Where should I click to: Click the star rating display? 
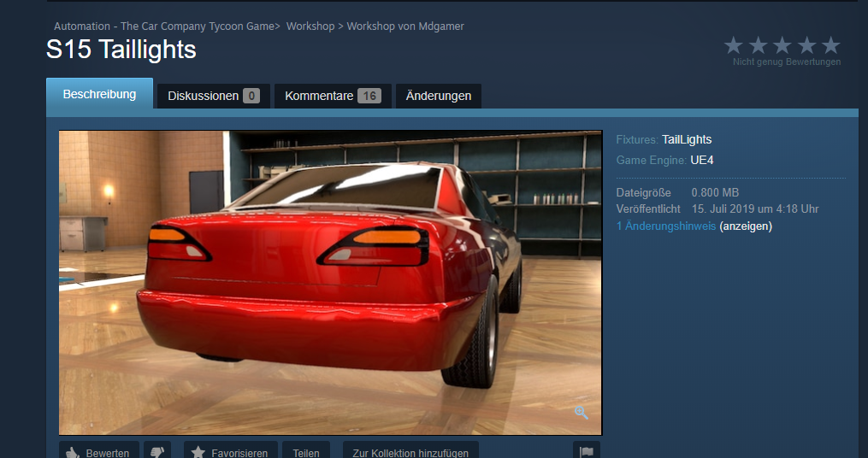point(782,45)
